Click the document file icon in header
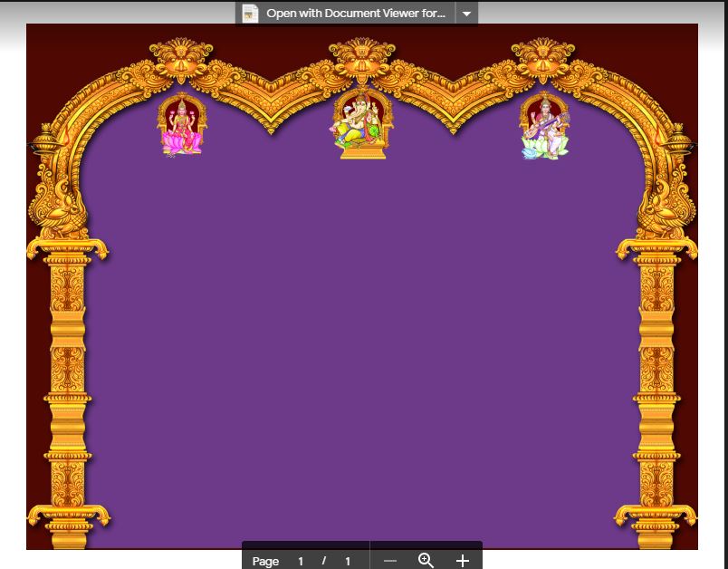The image size is (728, 569). click(x=250, y=14)
